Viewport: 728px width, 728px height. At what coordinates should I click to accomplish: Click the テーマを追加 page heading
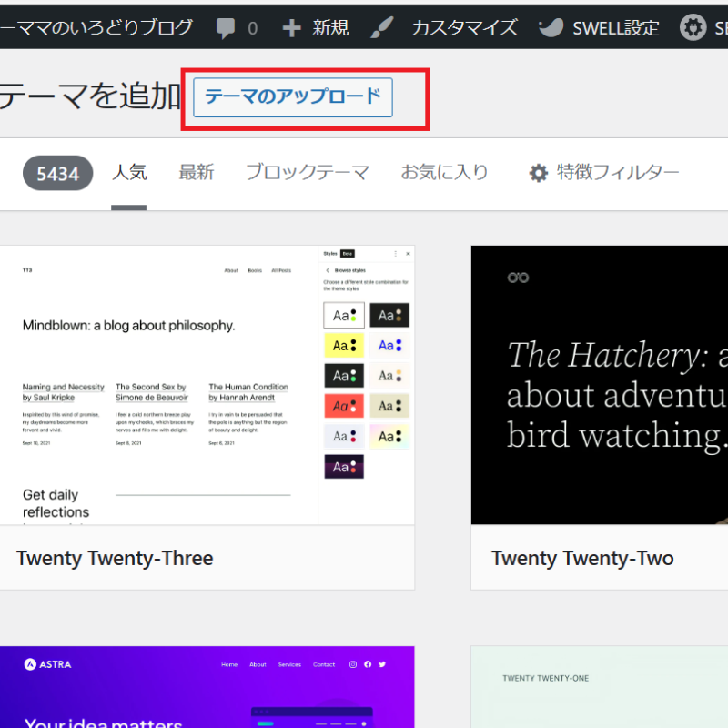[x=89, y=96]
